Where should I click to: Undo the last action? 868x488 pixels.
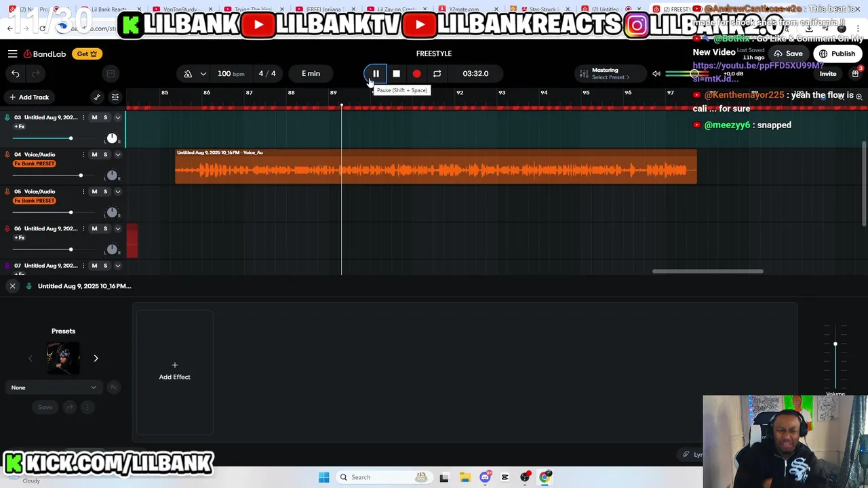15,73
